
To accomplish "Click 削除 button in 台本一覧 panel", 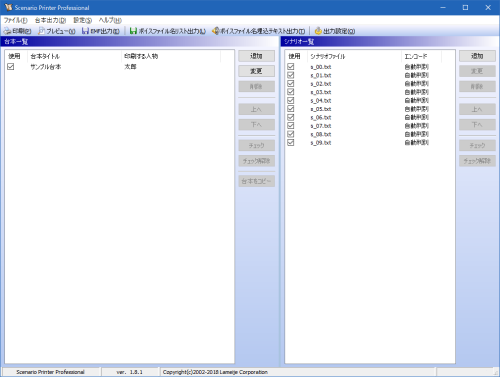I will coord(256,87).
